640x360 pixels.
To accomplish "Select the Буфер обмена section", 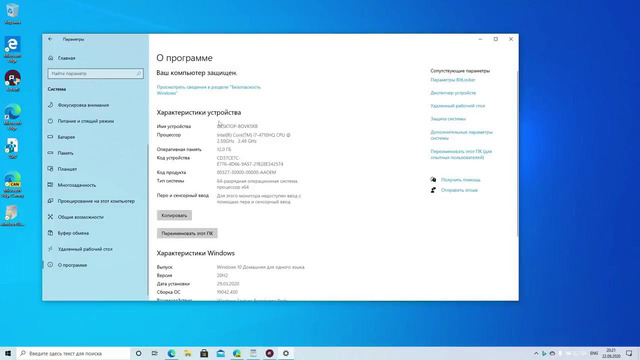I will click(x=73, y=233).
